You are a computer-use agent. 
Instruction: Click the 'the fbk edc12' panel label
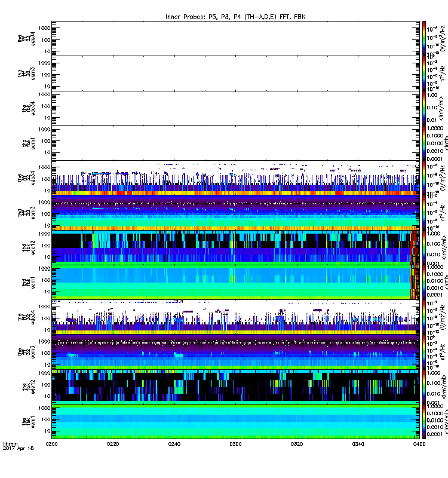(x=29, y=387)
